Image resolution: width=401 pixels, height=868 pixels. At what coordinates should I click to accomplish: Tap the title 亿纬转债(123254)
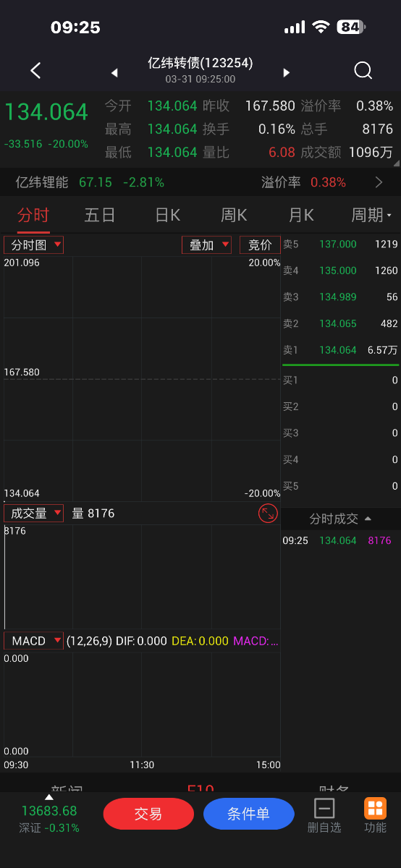pos(200,63)
